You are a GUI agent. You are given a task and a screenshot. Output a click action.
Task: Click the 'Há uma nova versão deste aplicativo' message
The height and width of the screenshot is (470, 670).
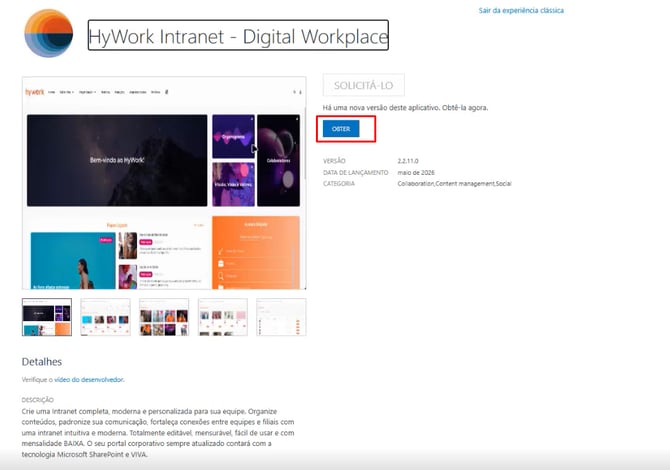click(x=405, y=108)
